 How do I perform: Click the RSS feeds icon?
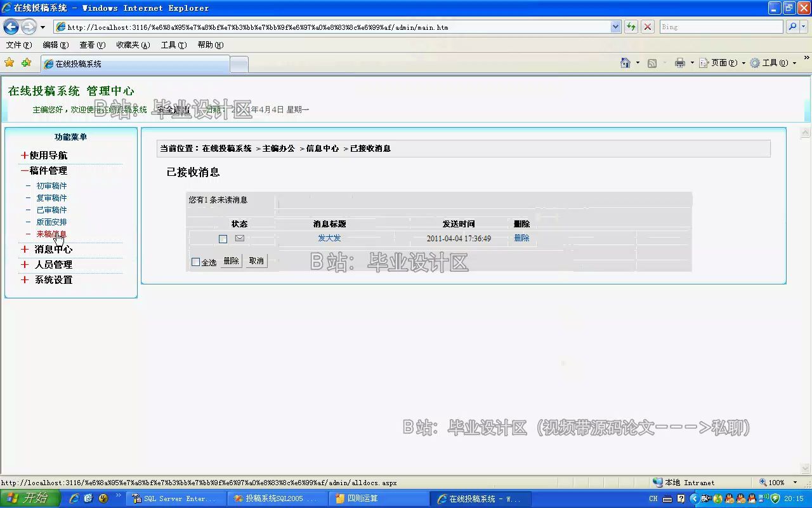(652, 63)
